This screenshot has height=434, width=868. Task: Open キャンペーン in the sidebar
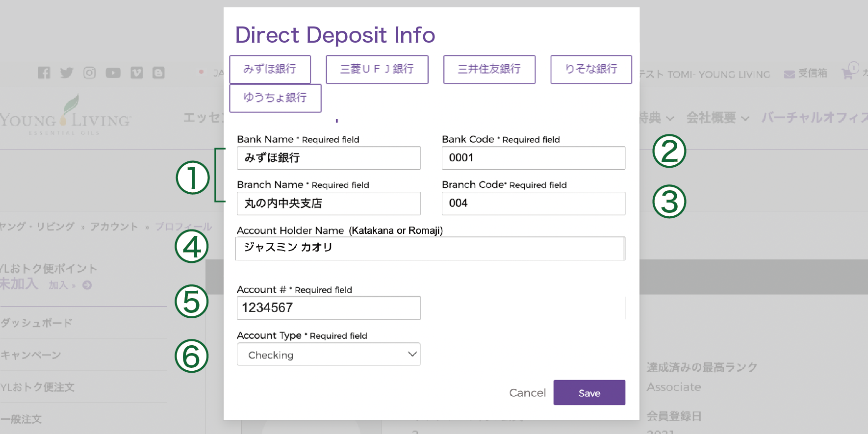point(31,355)
